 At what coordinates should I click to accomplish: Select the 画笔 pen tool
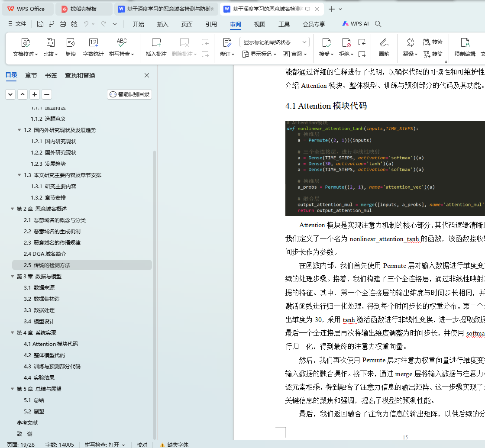(384, 47)
